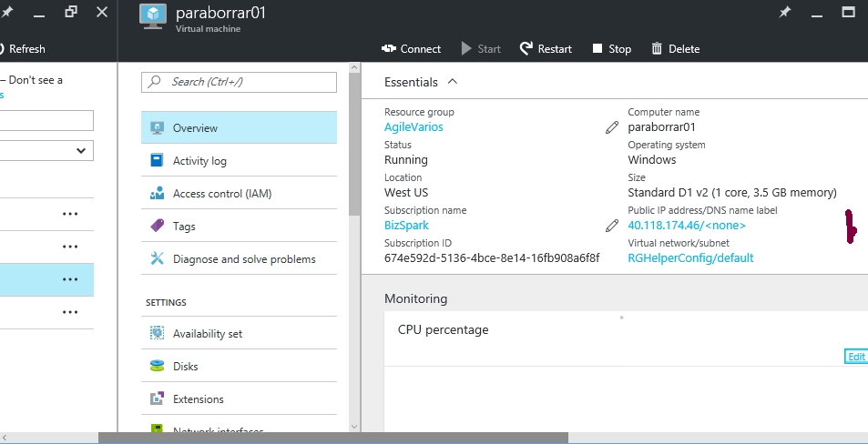This screenshot has width=868, height=444.
Task: Select the Subscription ID value text
Action: point(492,257)
